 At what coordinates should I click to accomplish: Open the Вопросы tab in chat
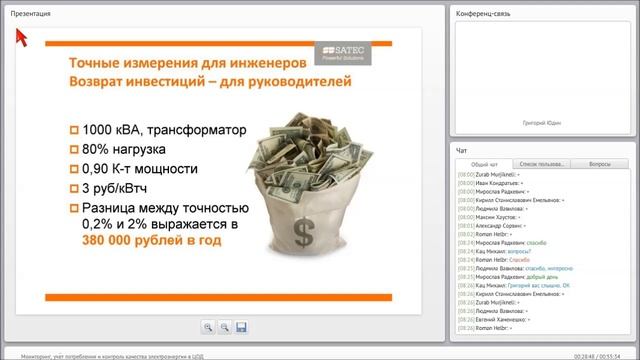599,164
